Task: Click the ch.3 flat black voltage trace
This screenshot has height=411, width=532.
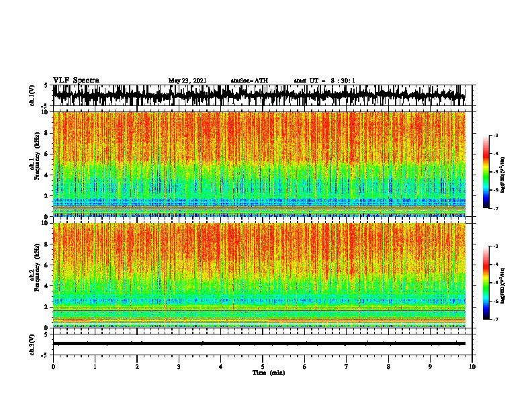Action: tap(259, 344)
